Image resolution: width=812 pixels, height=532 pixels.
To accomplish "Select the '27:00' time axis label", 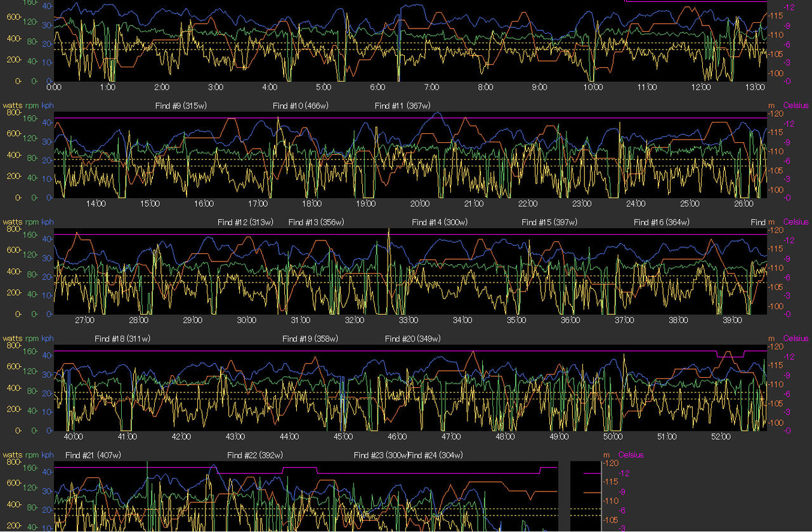I will pyautogui.click(x=84, y=321).
